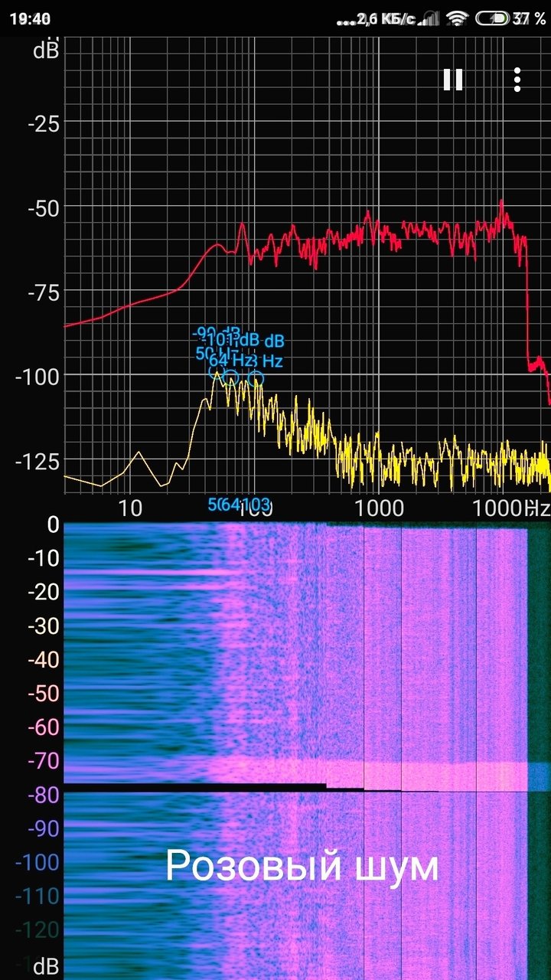Tap the 64 Hz peak readout text
Image resolution: width=551 pixels, height=980 pixels.
click(232, 360)
